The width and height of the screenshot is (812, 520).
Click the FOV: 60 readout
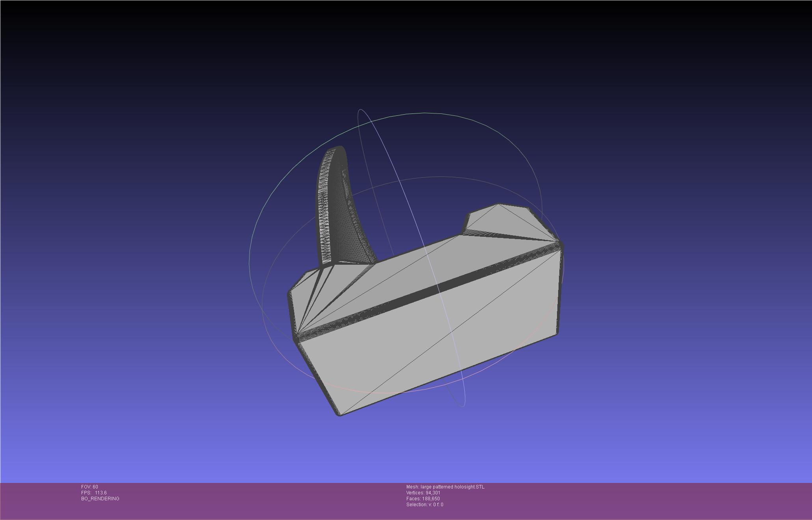(89, 487)
